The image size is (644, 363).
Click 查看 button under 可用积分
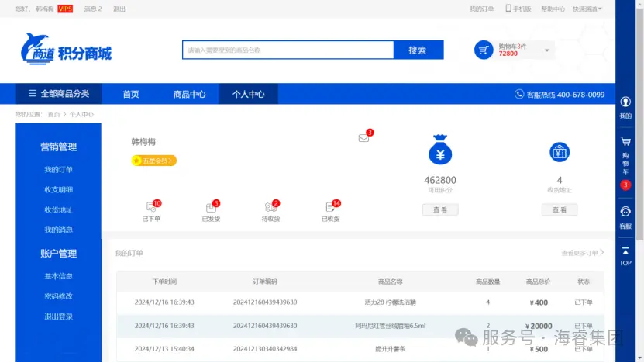440,209
